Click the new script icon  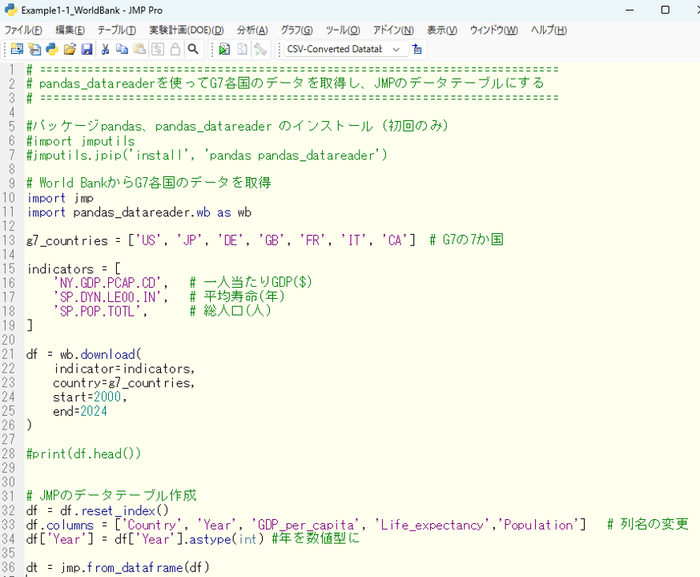point(34,49)
